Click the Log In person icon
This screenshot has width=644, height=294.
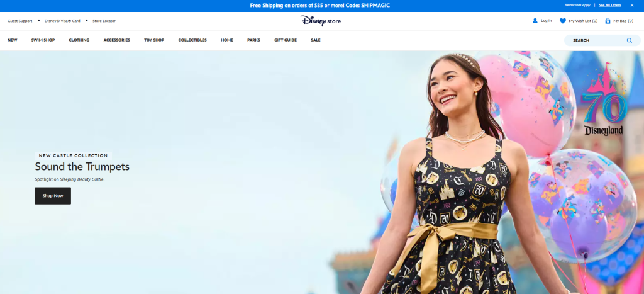click(x=535, y=21)
